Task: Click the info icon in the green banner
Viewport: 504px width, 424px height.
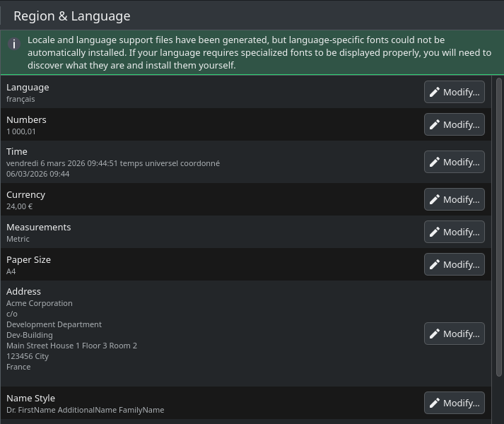Action: 13,44
